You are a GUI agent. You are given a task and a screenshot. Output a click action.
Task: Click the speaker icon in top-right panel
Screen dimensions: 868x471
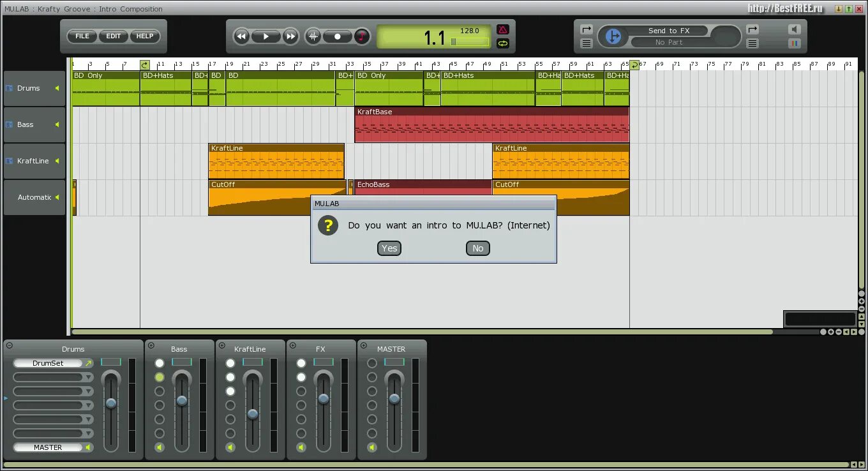pyautogui.click(x=794, y=29)
